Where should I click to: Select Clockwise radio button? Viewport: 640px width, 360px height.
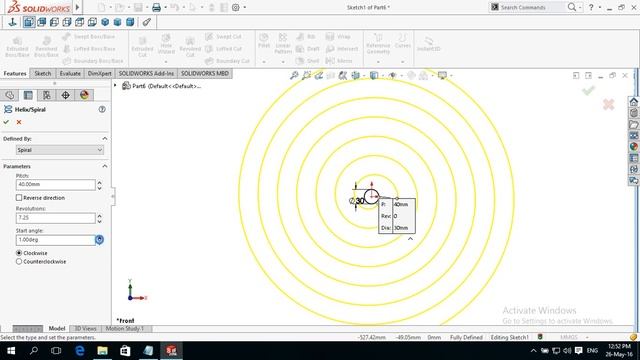[19, 253]
